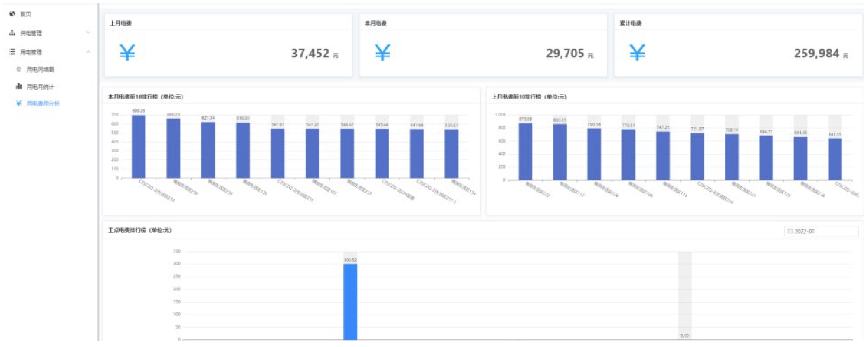Screen dimensions: 868x347
Task: Open the 用电月统计 submenu item
Action: (x=40, y=86)
